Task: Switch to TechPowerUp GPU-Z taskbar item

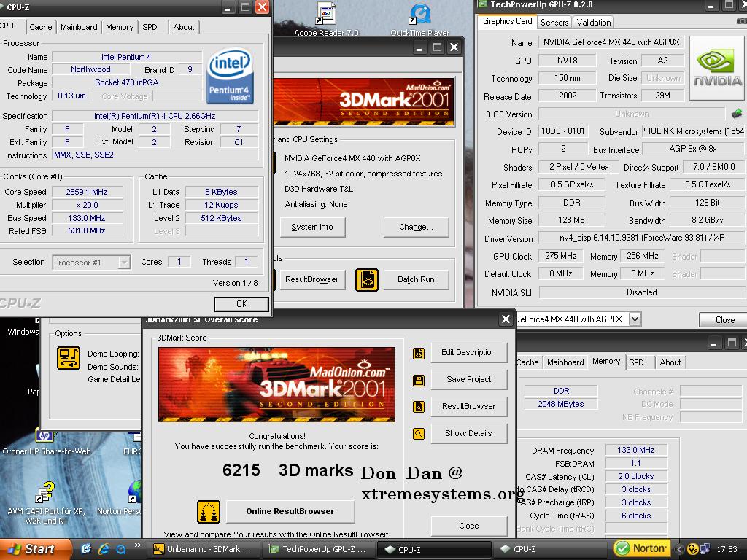Action: [x=318, y=549]
